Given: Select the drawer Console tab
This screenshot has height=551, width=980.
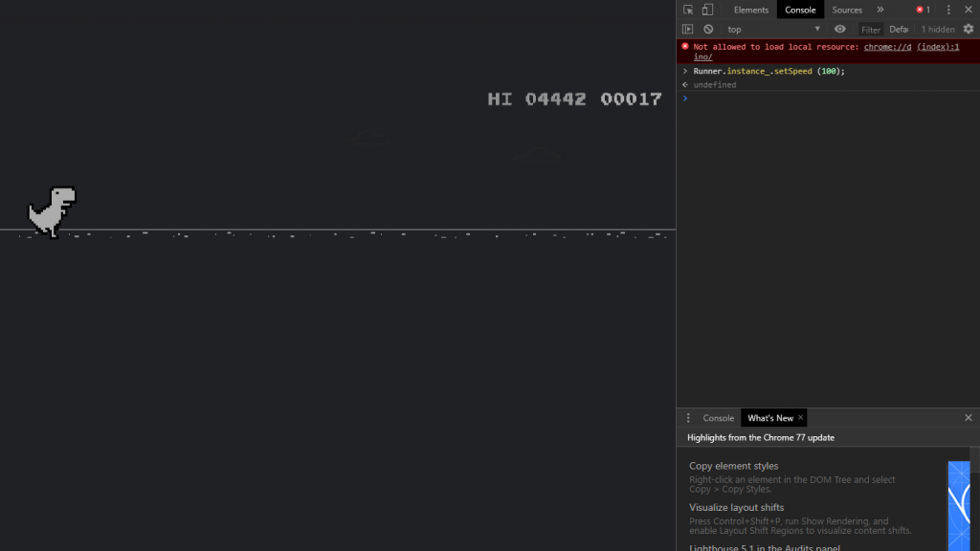Looking at the screenshot, I should pyautogui.click(x=718, y=418).
